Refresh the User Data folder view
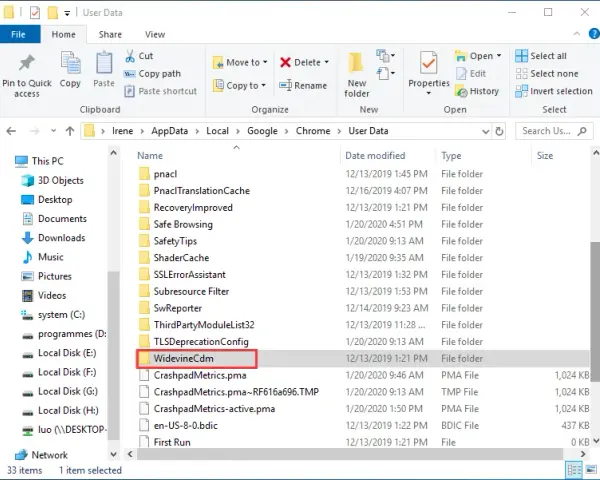600x480 pixels. pos(499,131)
